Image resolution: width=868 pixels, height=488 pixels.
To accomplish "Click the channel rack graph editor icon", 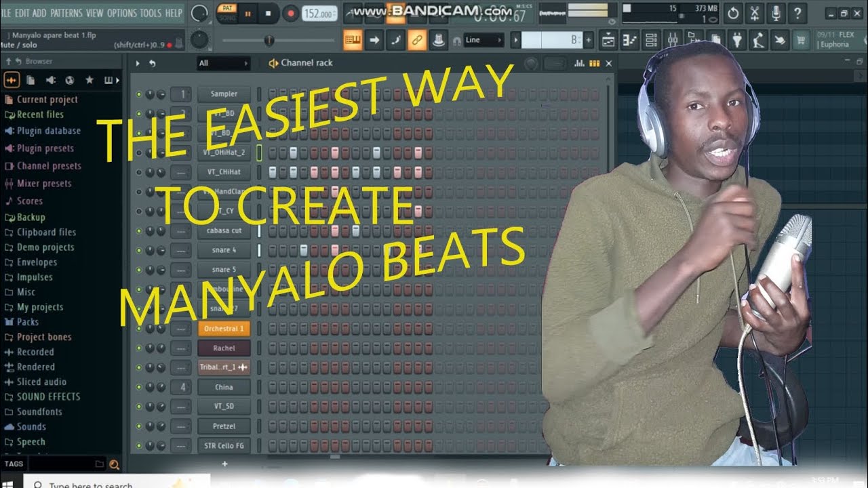I will pyautogui.click(x=579, y=63).
